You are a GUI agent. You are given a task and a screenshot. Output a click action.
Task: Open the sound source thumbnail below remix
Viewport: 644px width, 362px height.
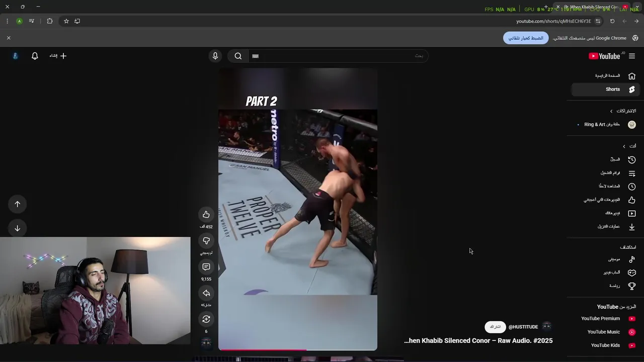tap(206, 343)
